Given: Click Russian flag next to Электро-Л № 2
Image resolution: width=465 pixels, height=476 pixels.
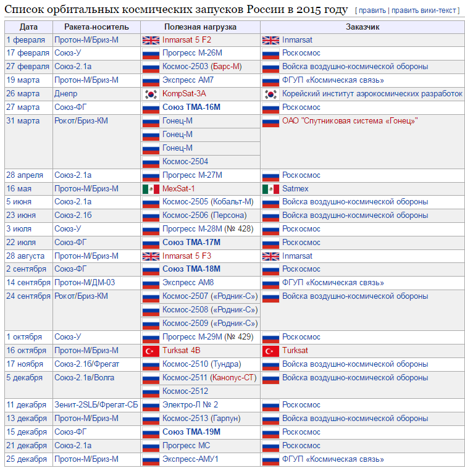Looking at the screenshot, I should [151, 406].
